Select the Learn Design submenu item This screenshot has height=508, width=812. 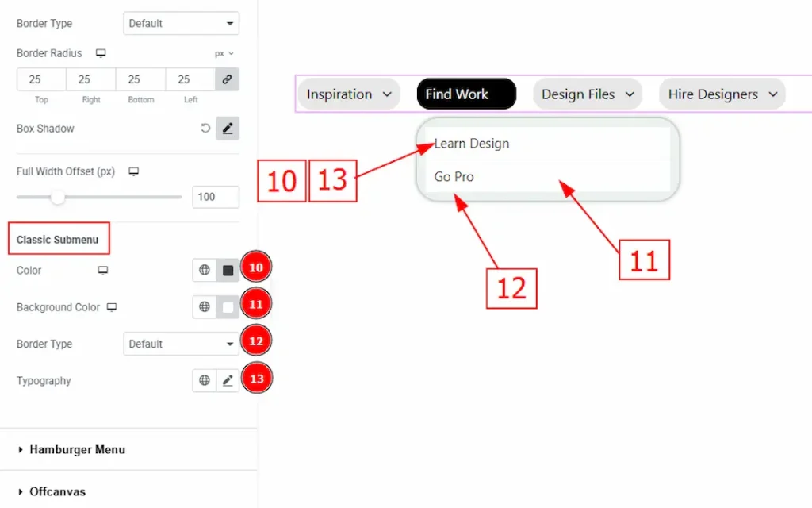472,144
